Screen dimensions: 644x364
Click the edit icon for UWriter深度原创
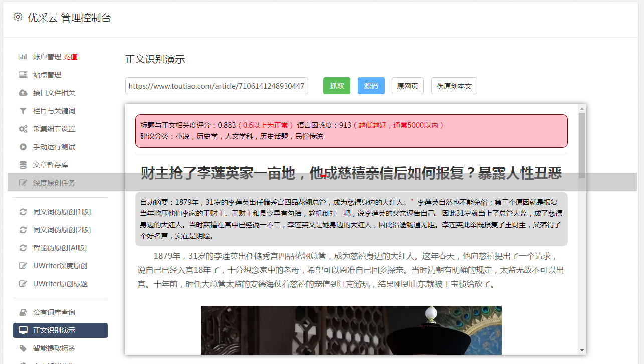(x=23, y=266)
